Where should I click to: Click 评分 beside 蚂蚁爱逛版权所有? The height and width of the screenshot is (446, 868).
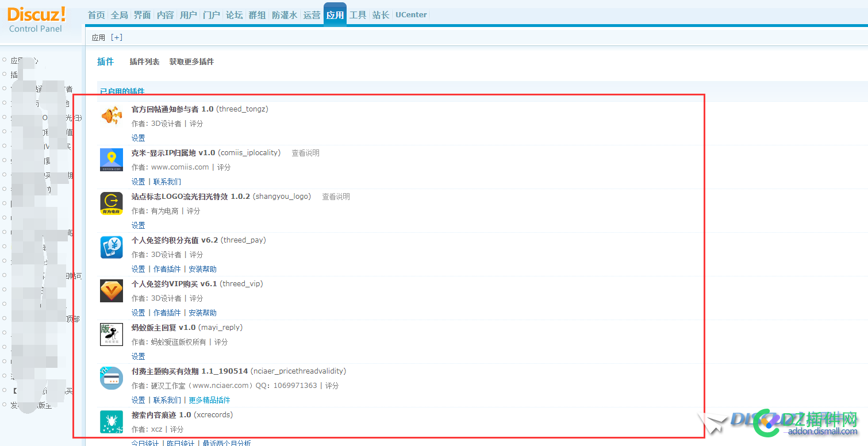tap(221, 342)
